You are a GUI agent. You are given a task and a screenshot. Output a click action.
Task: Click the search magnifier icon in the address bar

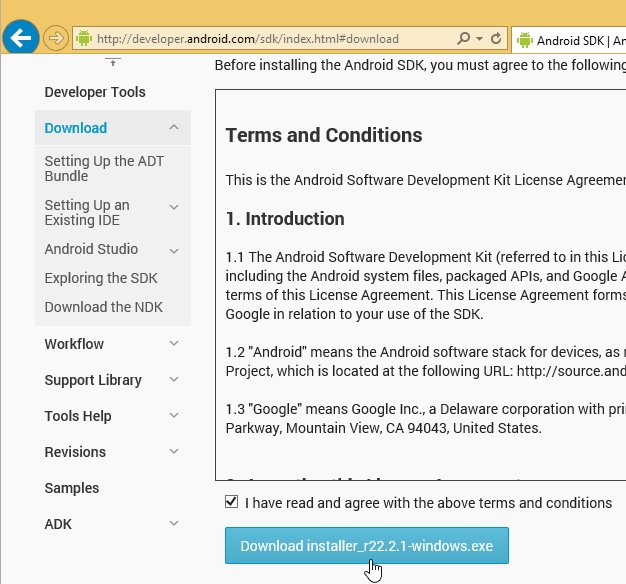464,38
